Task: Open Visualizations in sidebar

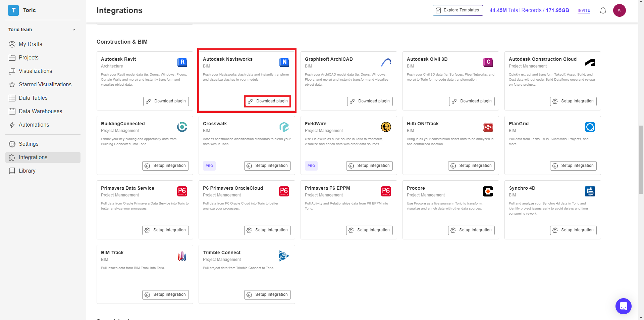Action: pos(43,71)
